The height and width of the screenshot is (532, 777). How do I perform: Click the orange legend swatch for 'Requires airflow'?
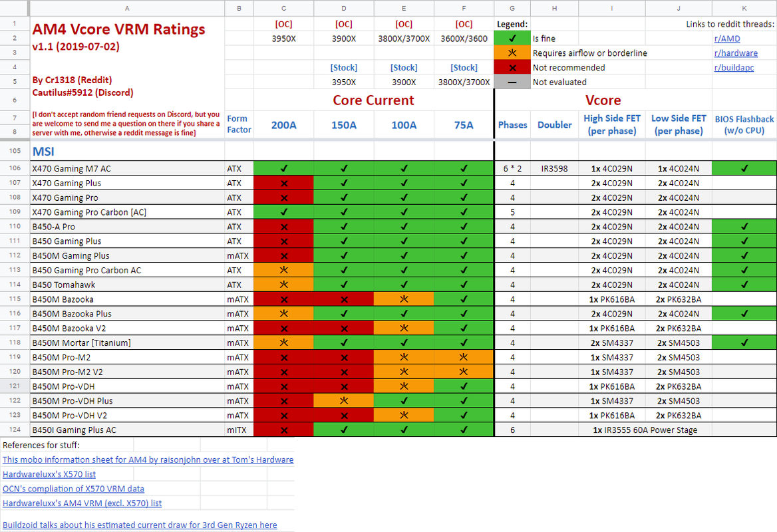pyautogui.click(x=512, y=53)
